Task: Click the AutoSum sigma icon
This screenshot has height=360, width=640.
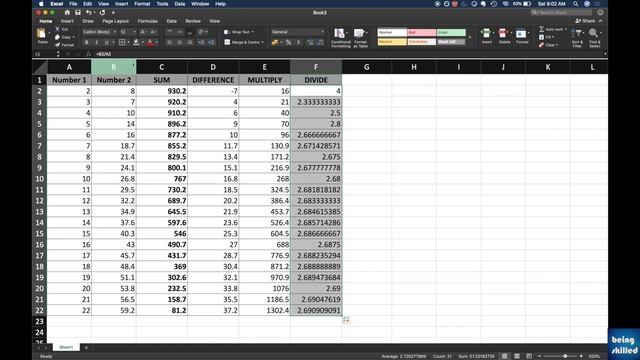Action: tap(542, 29)
